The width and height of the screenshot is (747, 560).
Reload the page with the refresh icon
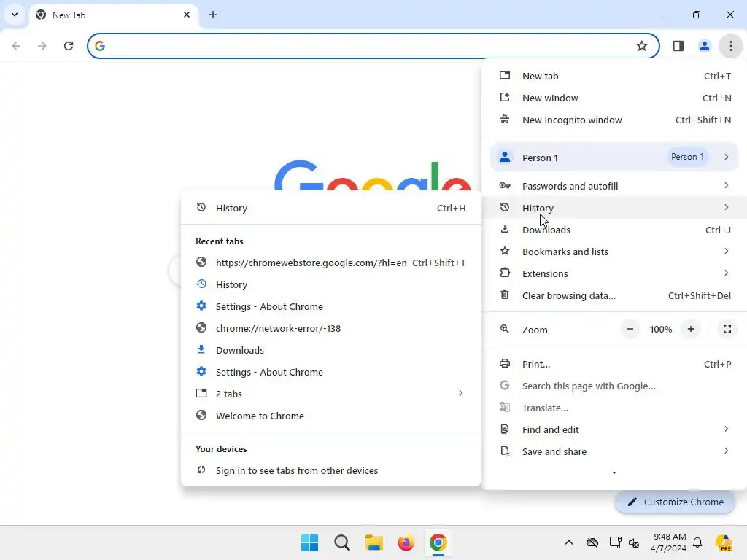click(69, 46)
